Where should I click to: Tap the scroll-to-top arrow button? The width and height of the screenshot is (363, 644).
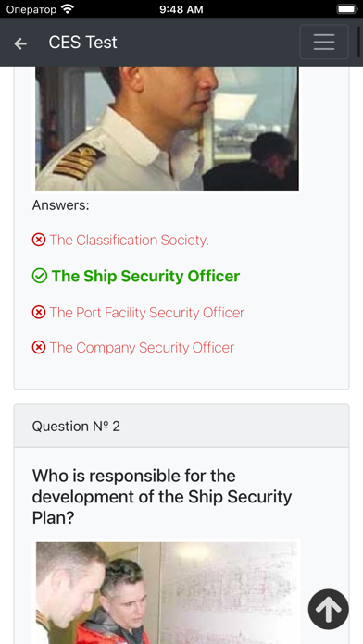[328, 610]
